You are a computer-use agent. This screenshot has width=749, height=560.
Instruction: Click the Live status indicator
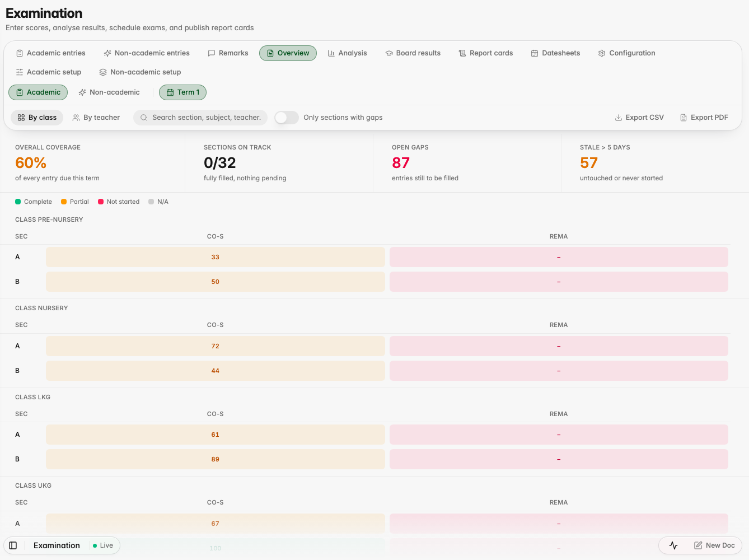(103, 545)
